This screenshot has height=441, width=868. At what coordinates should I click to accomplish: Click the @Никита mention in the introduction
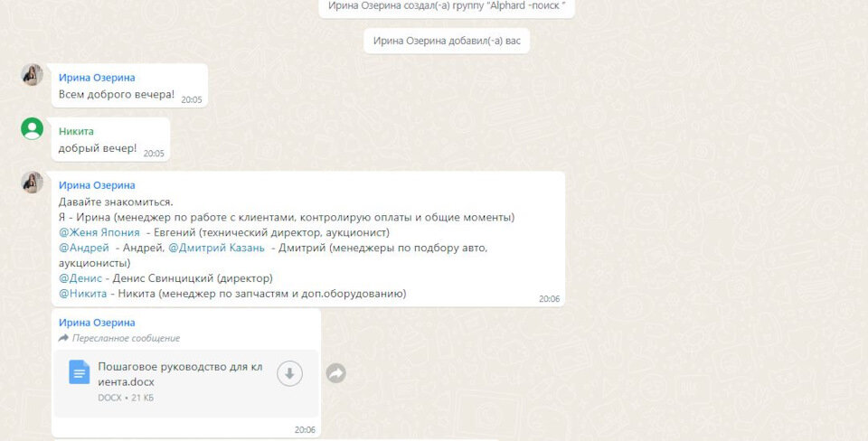83,294
